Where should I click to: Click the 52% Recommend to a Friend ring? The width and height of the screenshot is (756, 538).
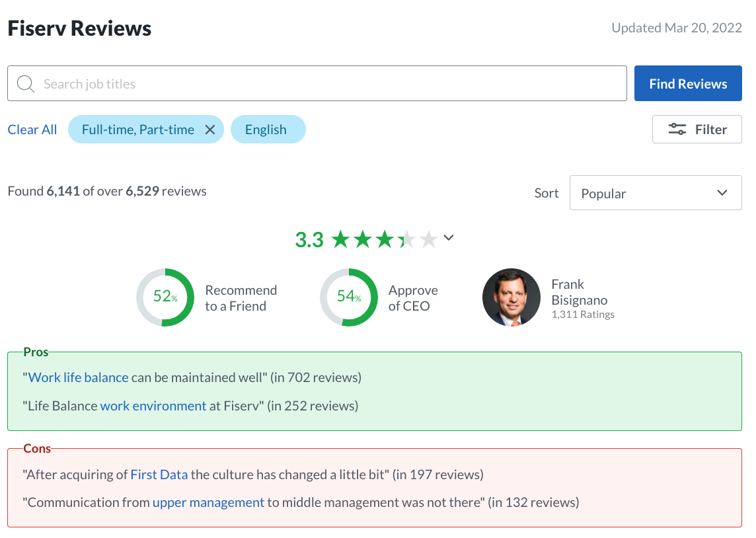[165, 297]
